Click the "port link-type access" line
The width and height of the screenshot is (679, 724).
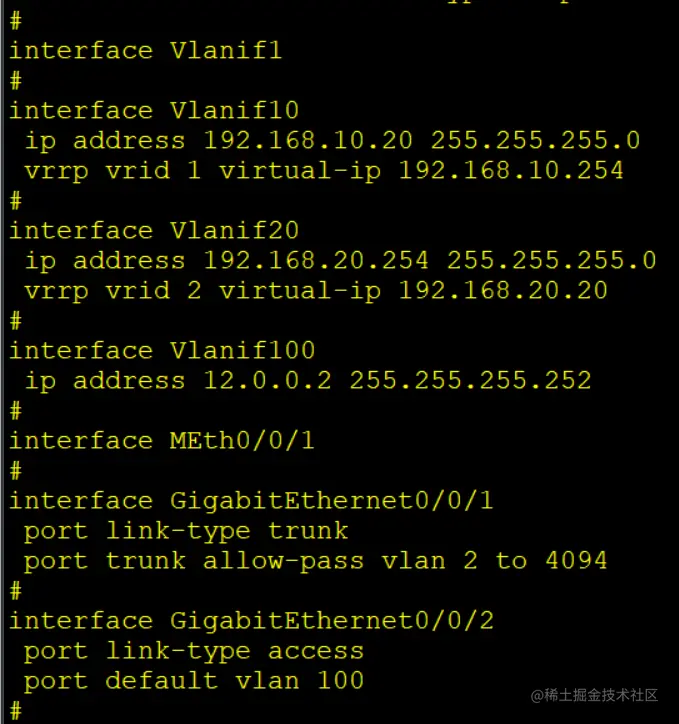pyautogui.click(x=194, y=651)
